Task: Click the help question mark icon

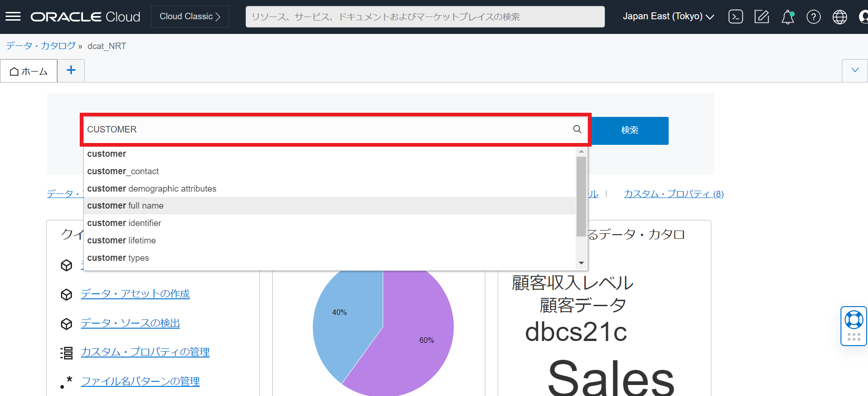Action: [x=813, y=17]
